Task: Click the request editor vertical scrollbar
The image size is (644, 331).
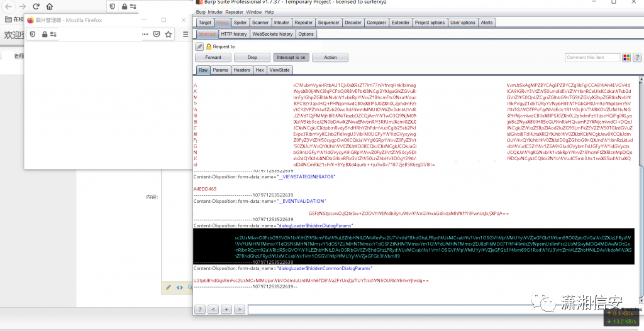Action: [x=641, y=188]
